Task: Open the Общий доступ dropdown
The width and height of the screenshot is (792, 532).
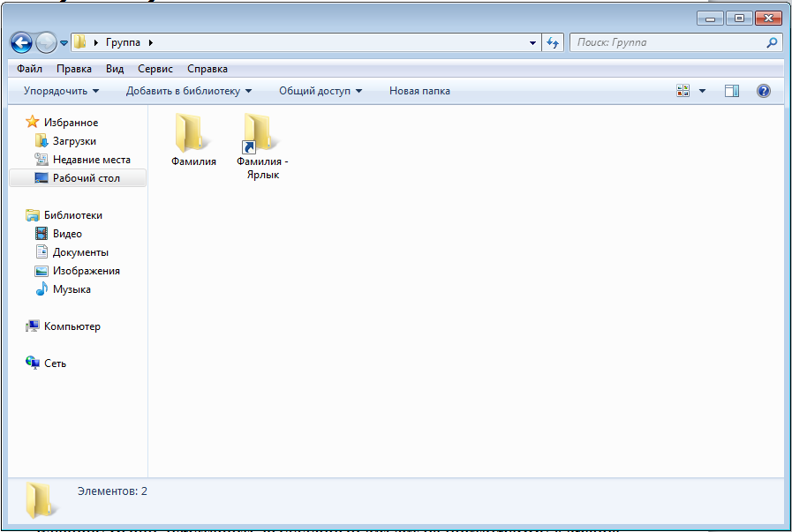Action: pyautogui.click(x=321, y=92)
